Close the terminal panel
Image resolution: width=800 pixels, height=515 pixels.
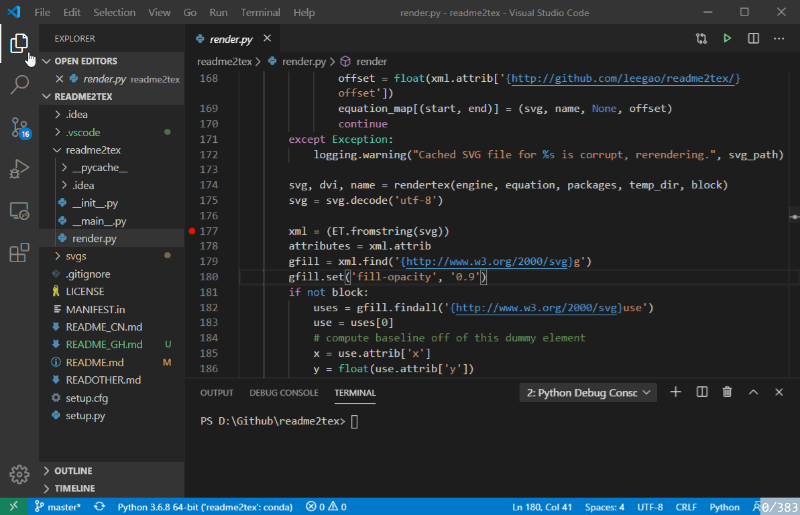point(779,392)
